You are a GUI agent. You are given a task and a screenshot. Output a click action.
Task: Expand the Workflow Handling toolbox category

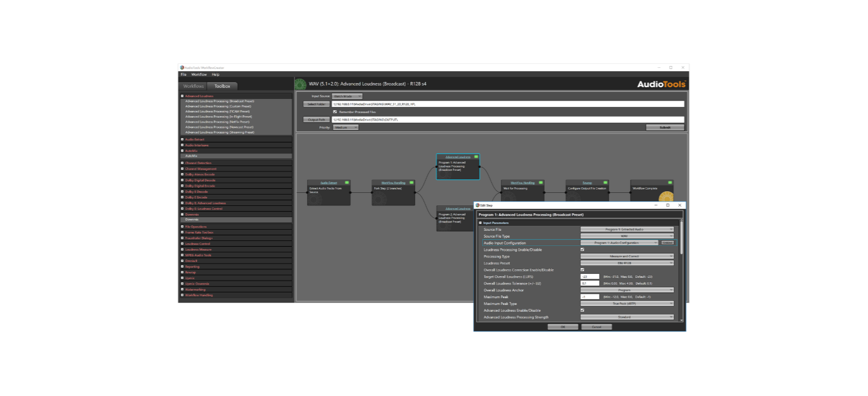pyautogui.click(x=182, y=295)
